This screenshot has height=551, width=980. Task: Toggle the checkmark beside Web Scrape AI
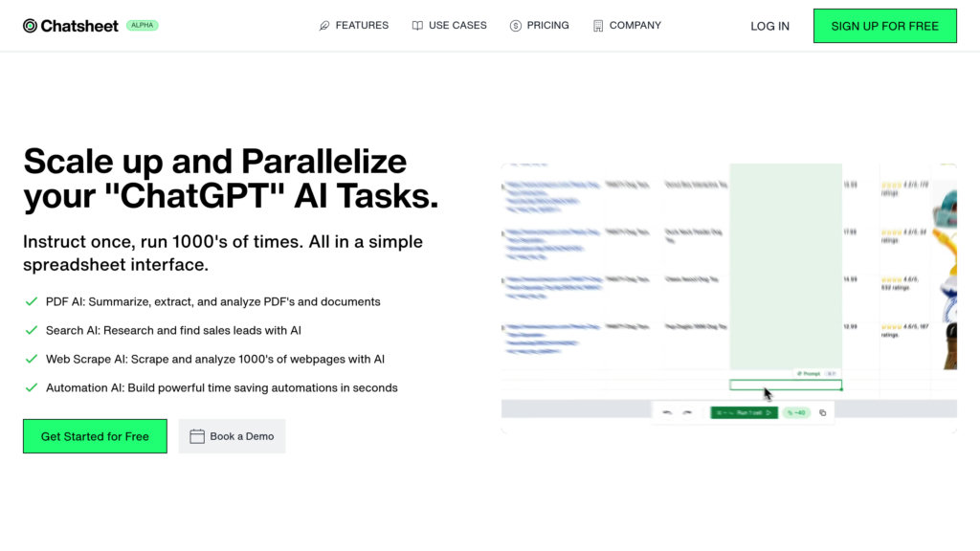pos(31,358)
